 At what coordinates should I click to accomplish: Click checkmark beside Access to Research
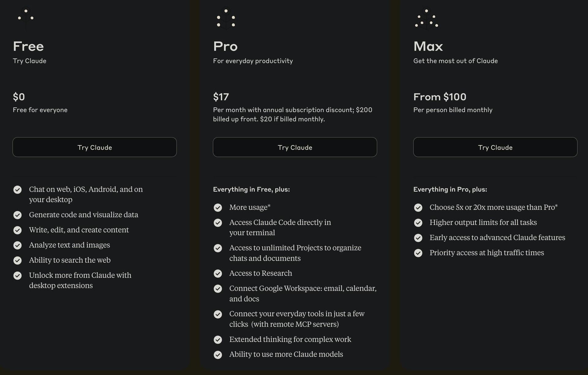pyautogui.click(x=218, y=273)
